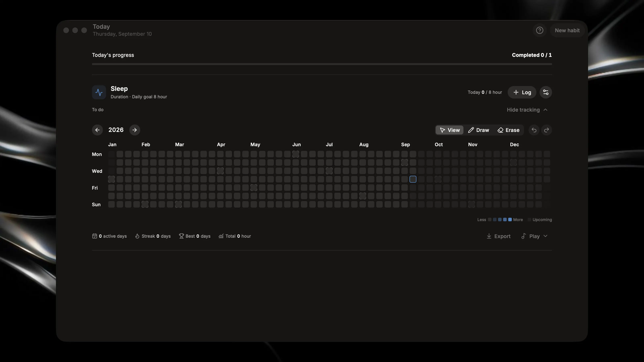The width and height of the screenshot is (644, 362).
Task: Click 'Completed 0 / 1' text
Action: tap(532, 55)
